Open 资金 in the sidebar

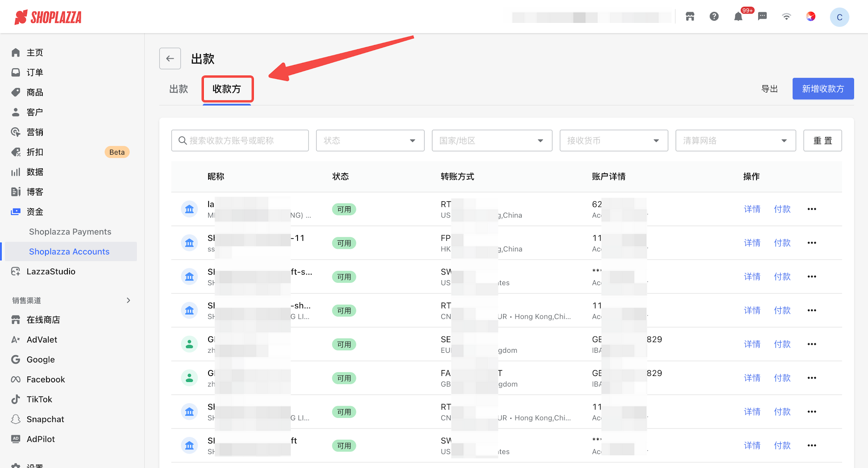35,212
